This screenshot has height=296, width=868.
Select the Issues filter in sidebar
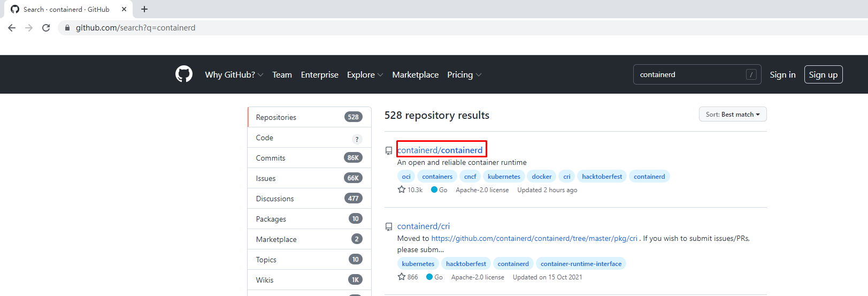pos(266,178)
